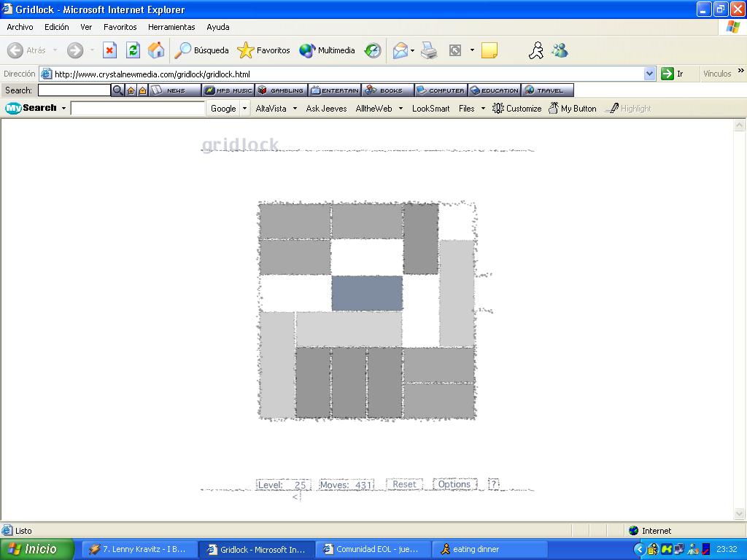Open the Ayuda menu
This screenshot has height=560, width=747.
pyautogui.click(x=217, y=27)
